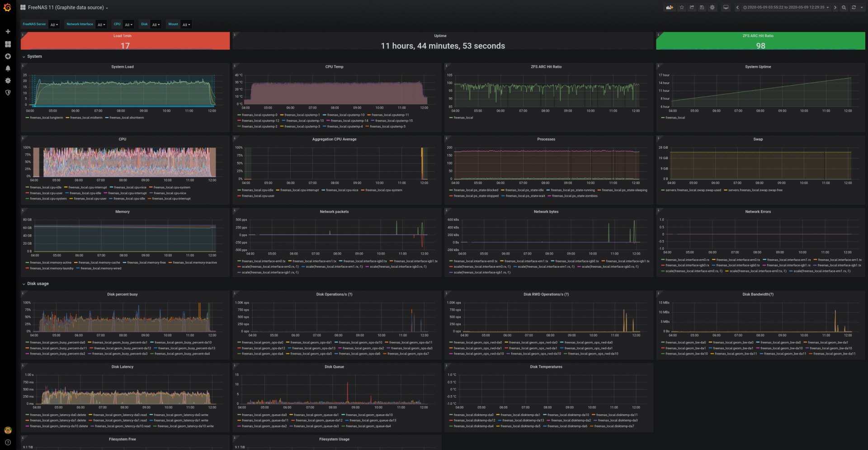The height and width of the screenshot is (450, 868).
Task: Open the user avatar in the sidebar
Action: (8, 430)
